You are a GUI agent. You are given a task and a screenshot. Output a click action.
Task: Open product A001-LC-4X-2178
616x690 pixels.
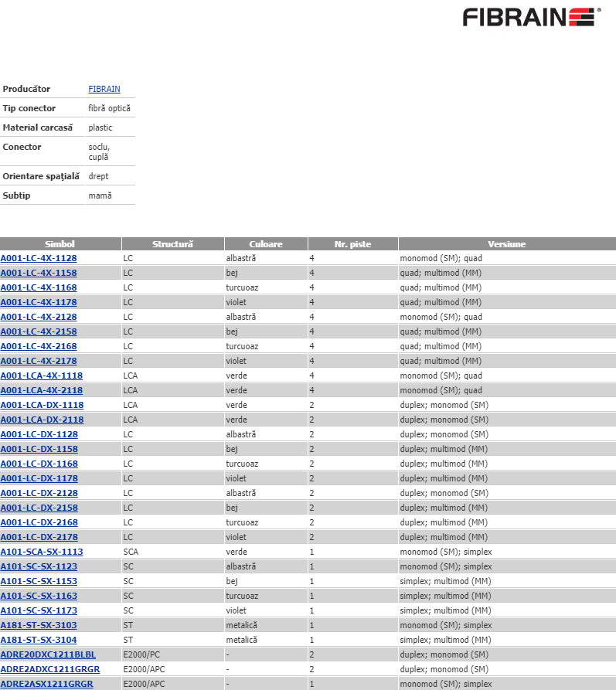pos(39,361)
